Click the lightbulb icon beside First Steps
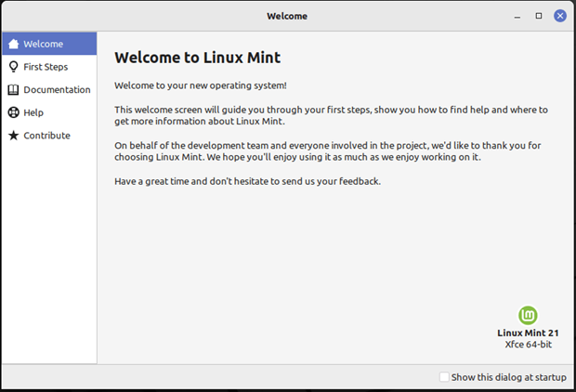This screenshot has width=576, height=392. 14,67
